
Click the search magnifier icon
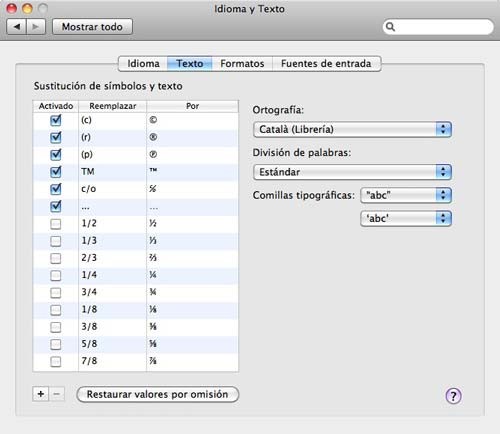click(x=390, y=27)
